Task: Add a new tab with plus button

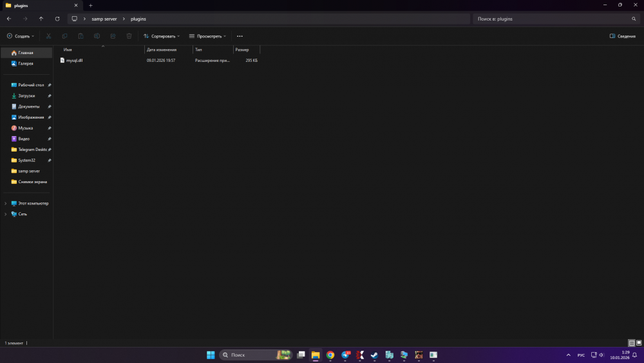Action: (x=91, y=5)
